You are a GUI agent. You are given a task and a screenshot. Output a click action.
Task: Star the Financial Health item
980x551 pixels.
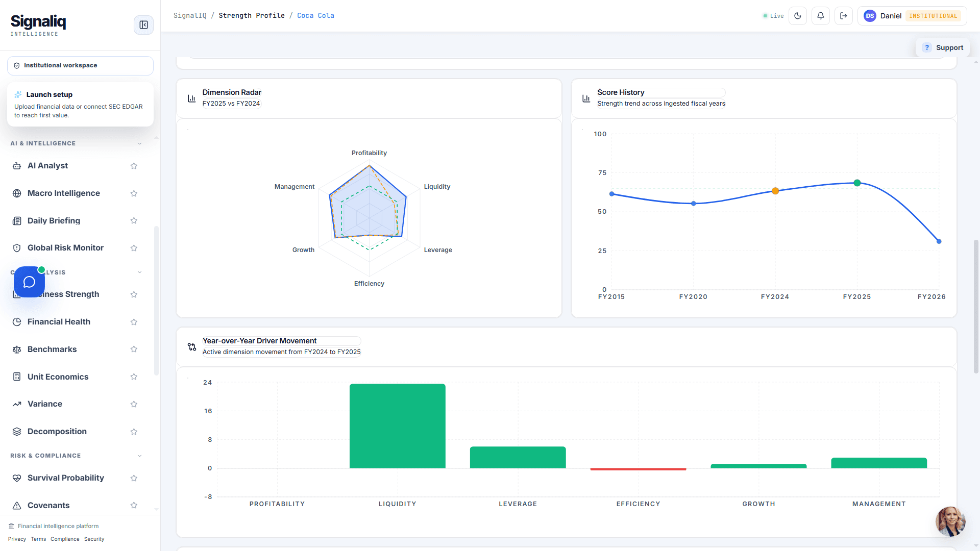(134, 322)
